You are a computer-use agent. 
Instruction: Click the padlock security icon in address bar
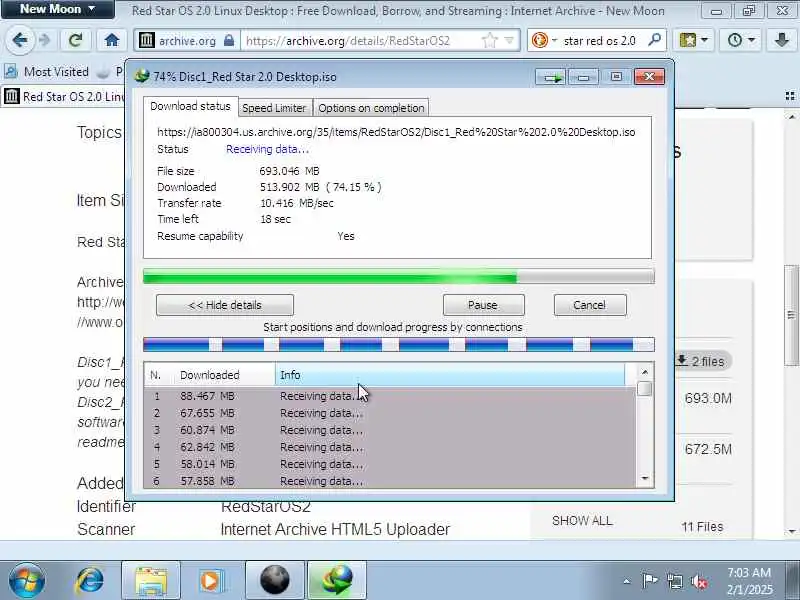(x=229, y=40)
